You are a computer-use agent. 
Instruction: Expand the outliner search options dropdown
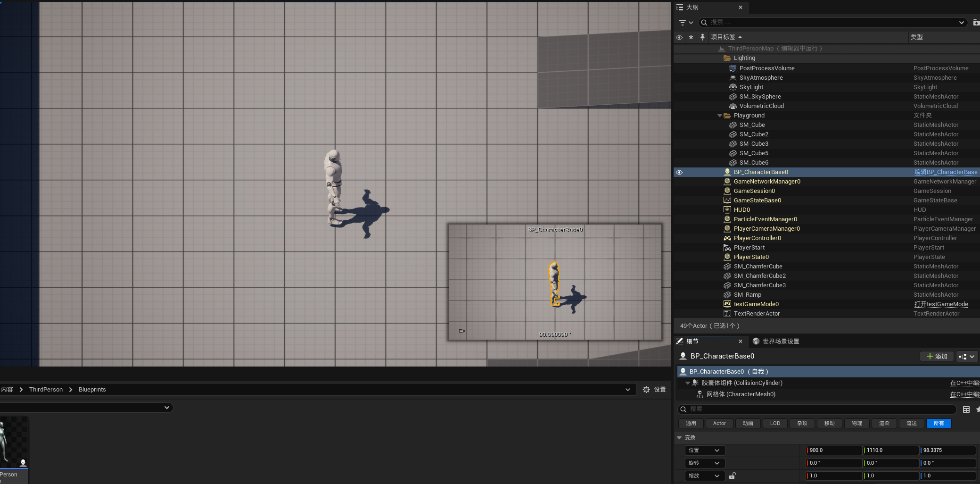pos(961,23)
